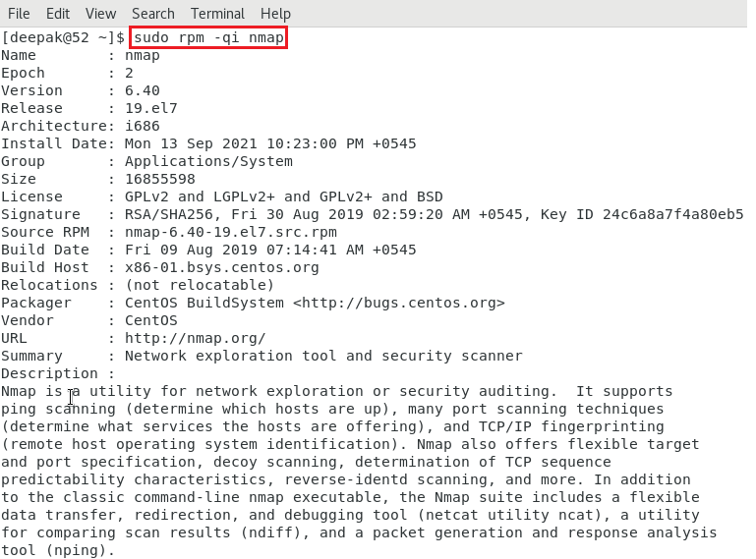
Task: Click the [deepak@52 ~]$ shell prompt
Action: pyautogui.click(x=63, y=37)
